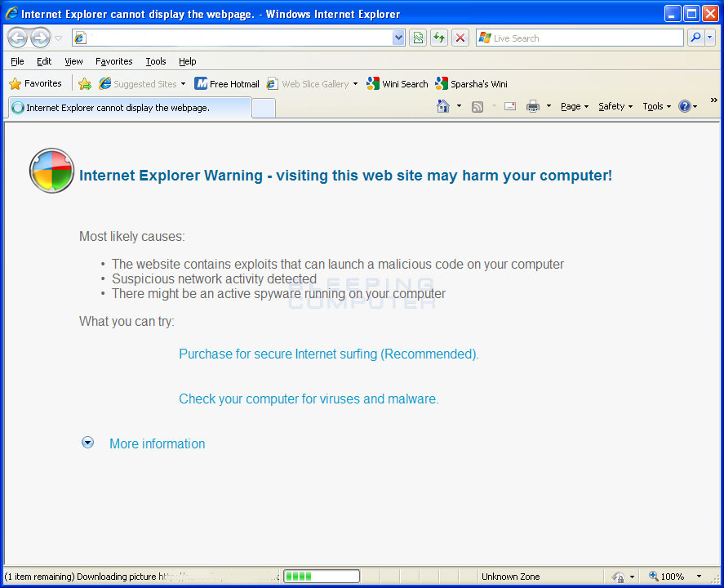The width and height of the screenshot is (724, 588).
Task: Click 'Check your computer for viruses and malware' link
Action: click(309, 399)
